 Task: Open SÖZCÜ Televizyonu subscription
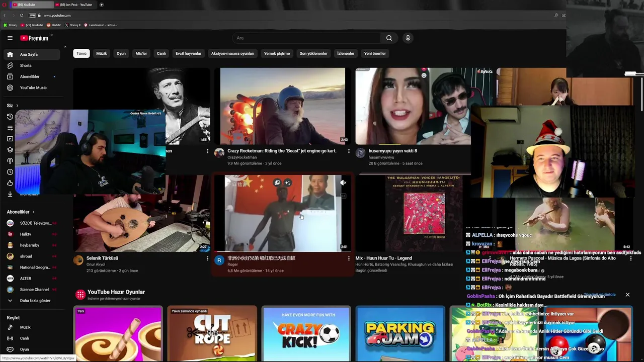pyautogui.click(x=31, y=223)
